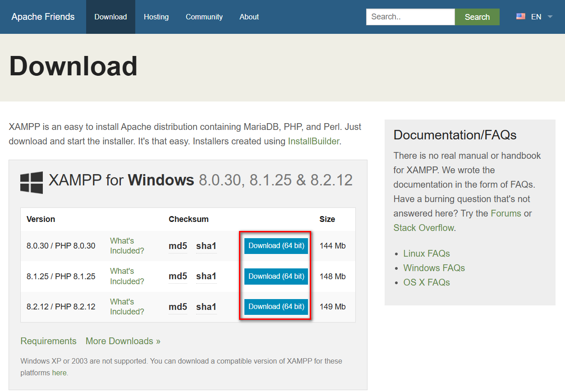Open What's Included for 8.1.25
Screen dimensions: 565x392
pyautogui.click(x=127, y=276)
